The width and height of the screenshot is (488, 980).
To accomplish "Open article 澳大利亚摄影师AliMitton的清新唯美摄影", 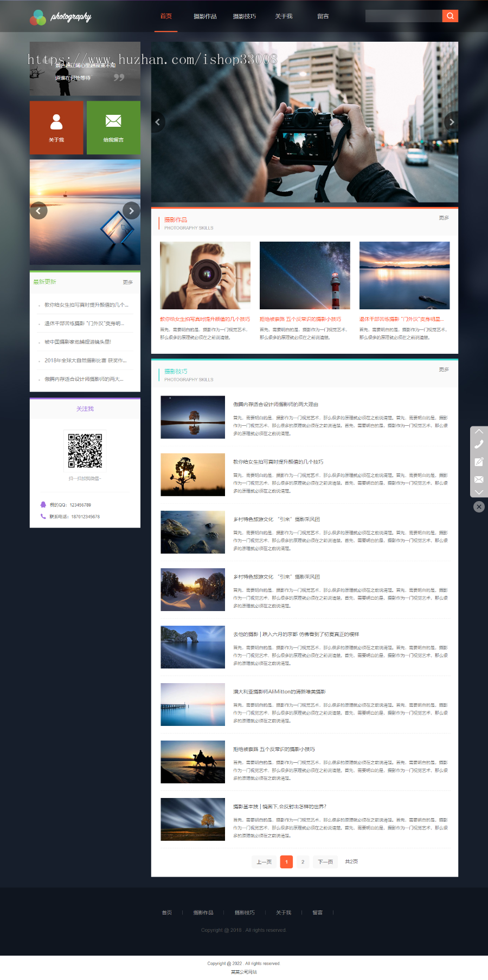I will (x=279, y=691).
